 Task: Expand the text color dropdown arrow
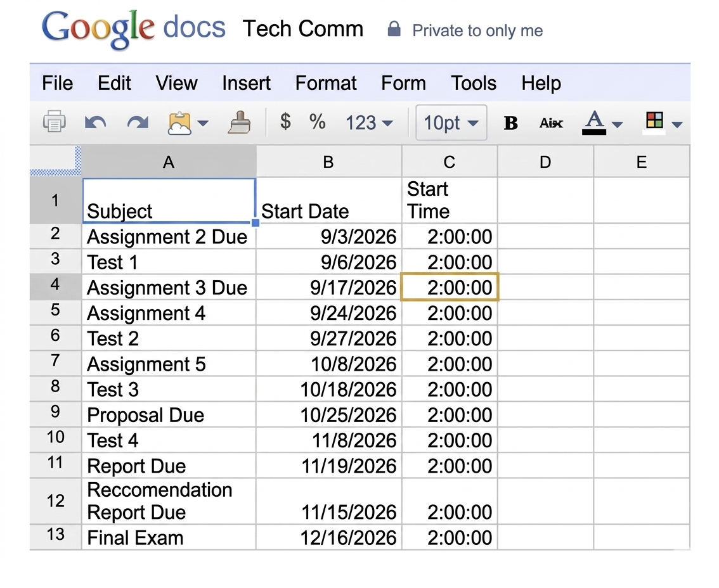click(x=617, y=124)
